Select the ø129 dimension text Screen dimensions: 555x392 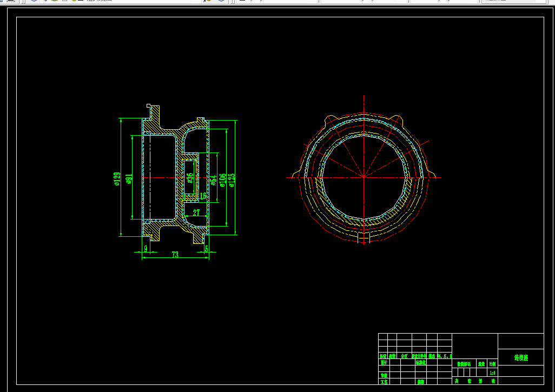(117, 179)
